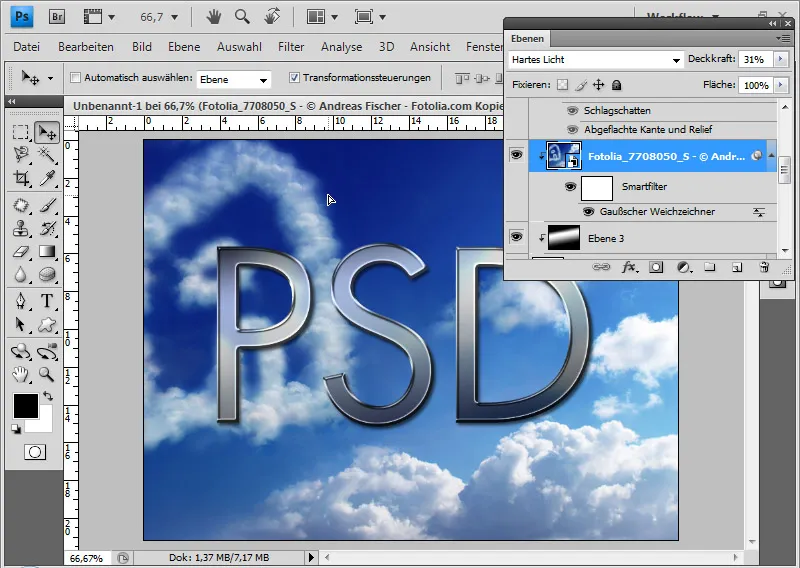Select the Eyedropper tool

(x=47, y=177)
